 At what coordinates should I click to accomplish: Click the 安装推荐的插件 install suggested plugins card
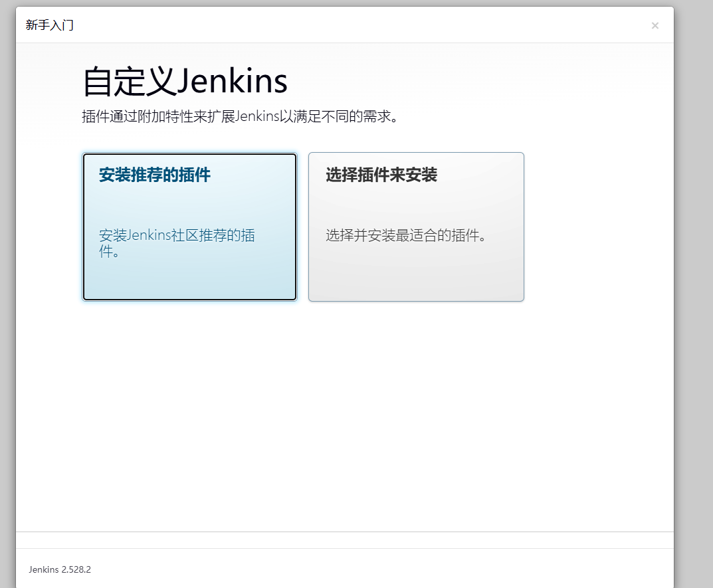click(189, 227)
